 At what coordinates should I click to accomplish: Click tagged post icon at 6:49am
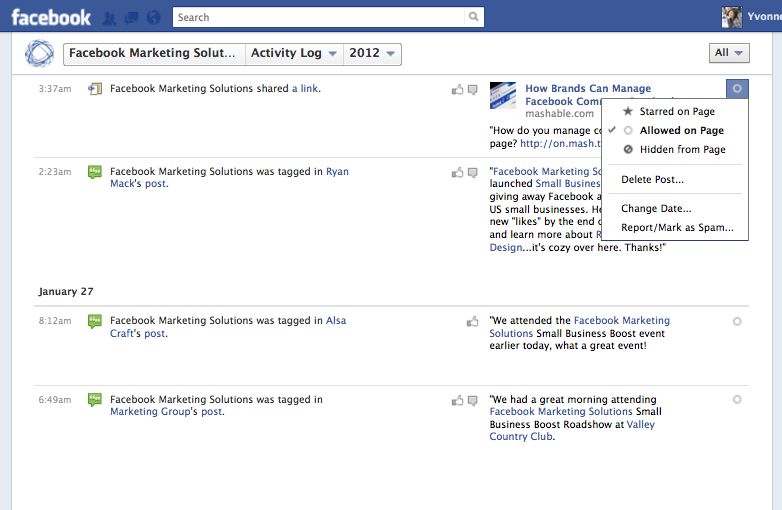95,400
